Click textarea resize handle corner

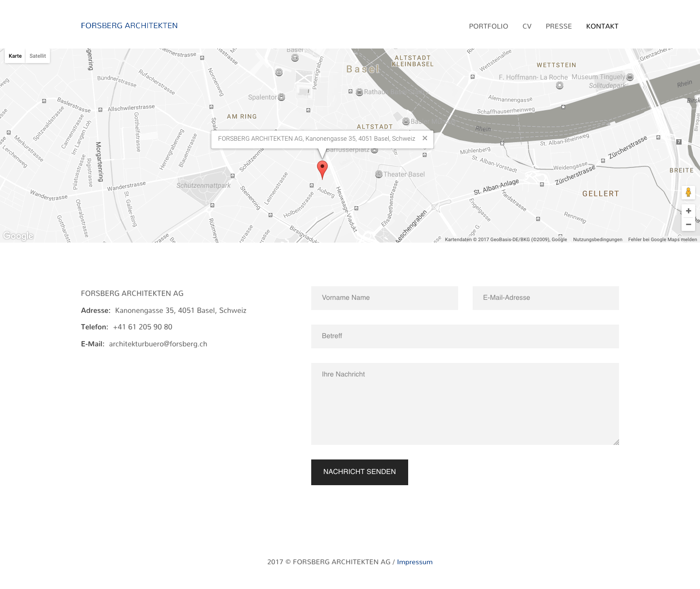click(616, 442)
